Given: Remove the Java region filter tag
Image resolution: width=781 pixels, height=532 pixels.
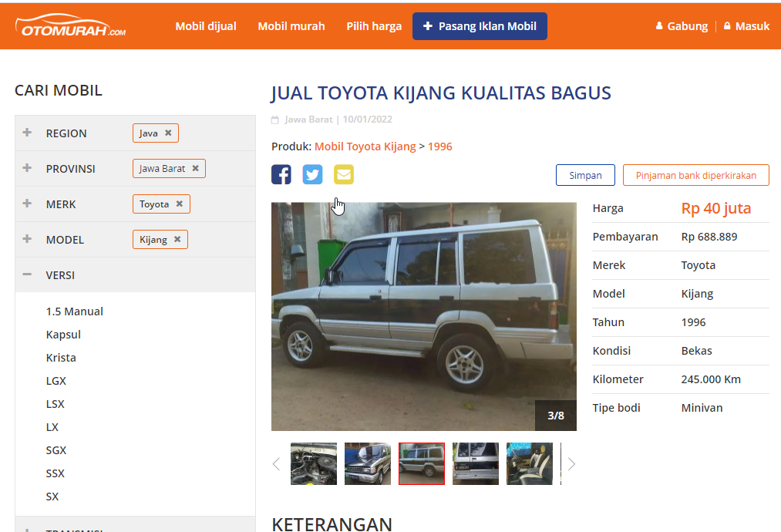Looking at the screenshot, I should (x=168, y=133).
